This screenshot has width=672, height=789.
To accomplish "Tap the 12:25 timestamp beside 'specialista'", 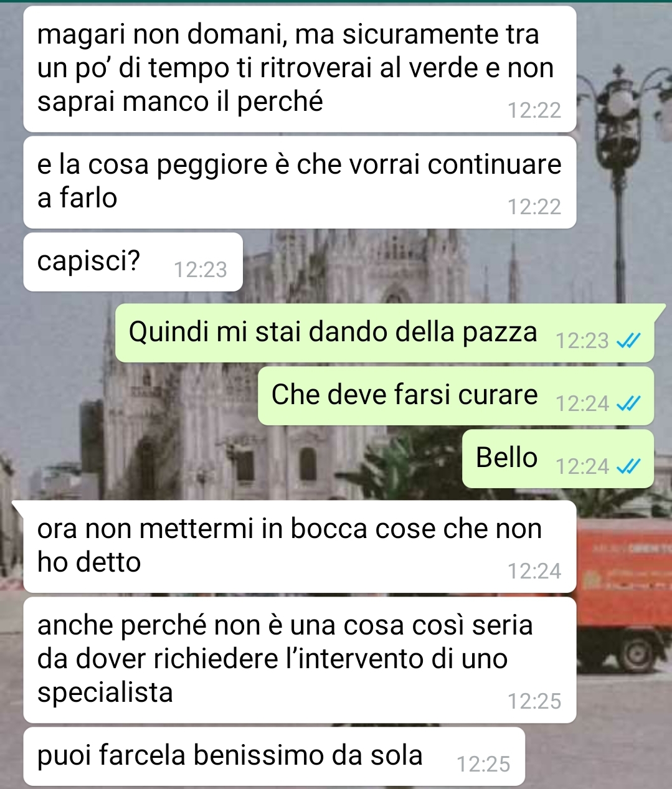I will pos(534,701).
